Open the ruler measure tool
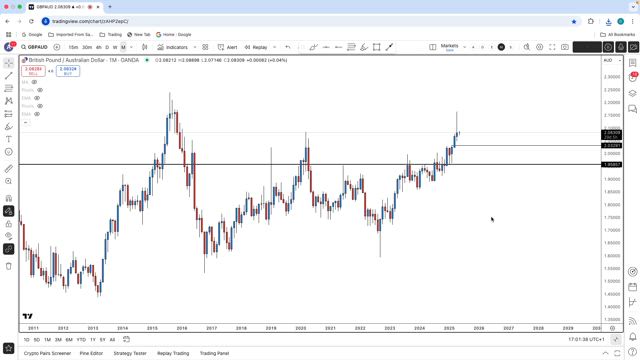Viewport: 640px width, 360px height. (x=9, y=169)
